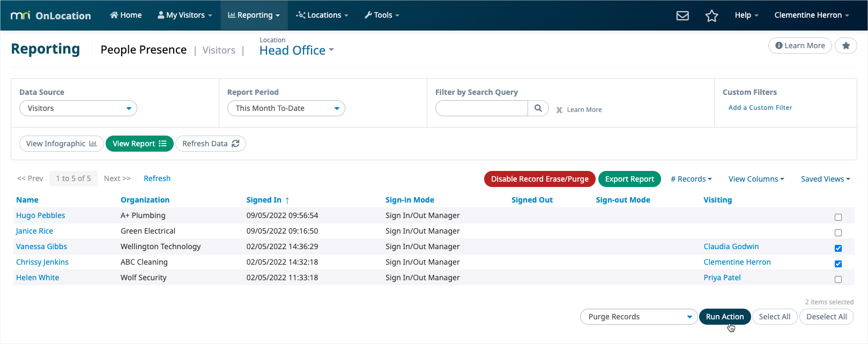Click the << Prev pagination link
868x344 pixels.
[30, 178]
